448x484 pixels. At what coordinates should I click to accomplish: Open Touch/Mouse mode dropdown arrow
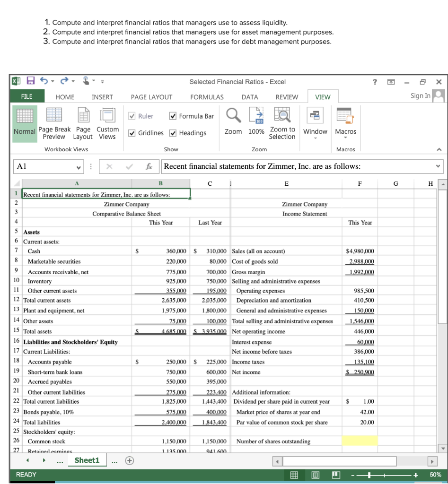click(x=94, y=81)
